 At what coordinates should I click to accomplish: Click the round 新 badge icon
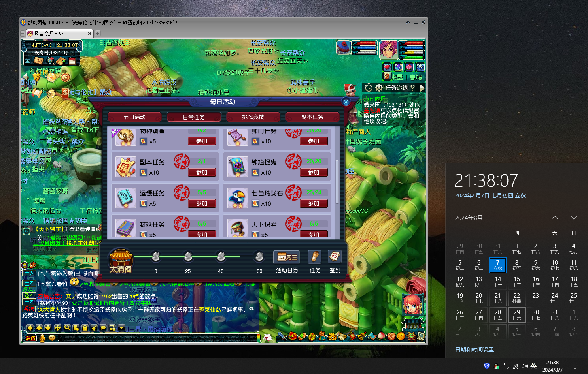(65, 77)
